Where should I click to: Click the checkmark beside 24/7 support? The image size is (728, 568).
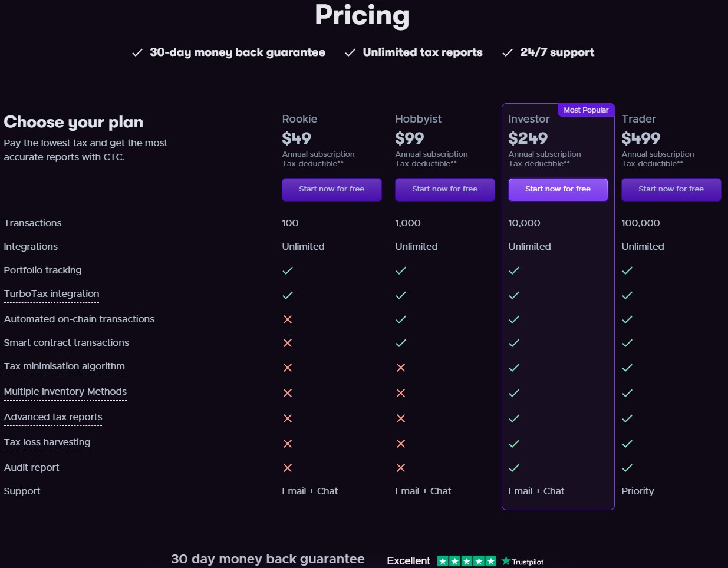point(508,53)
